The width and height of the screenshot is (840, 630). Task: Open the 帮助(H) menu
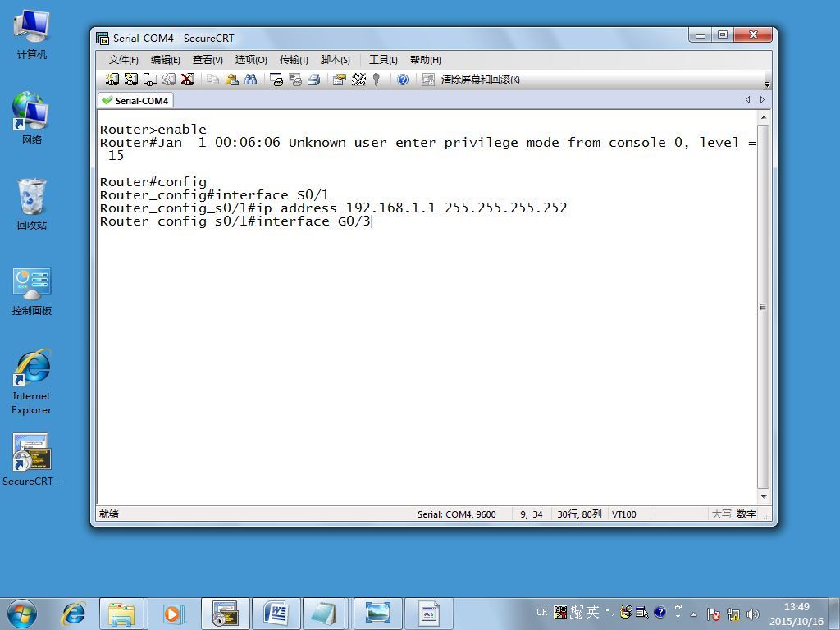click(426, 60)
